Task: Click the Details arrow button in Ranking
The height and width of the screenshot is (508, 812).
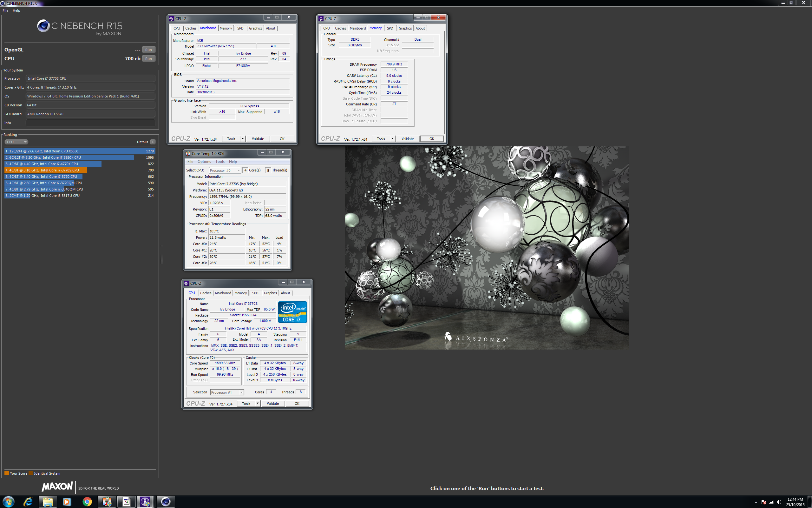Action: [x=153, y=142]
